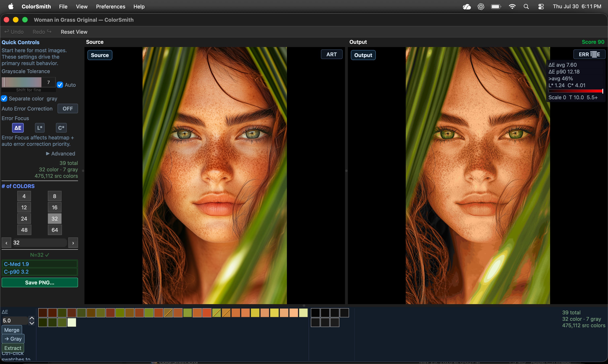Check the battery status icon
This screenshot has width=608, height=364.
(496, 7)
